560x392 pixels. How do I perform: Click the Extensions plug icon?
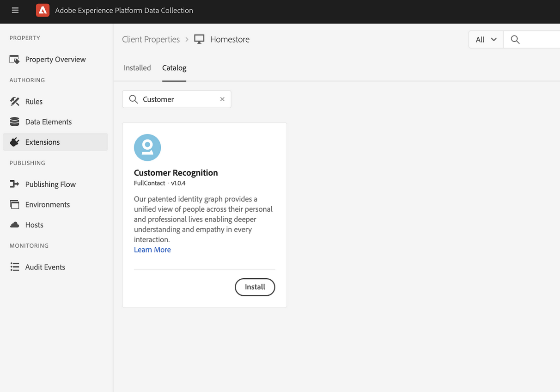click(14, 142)
